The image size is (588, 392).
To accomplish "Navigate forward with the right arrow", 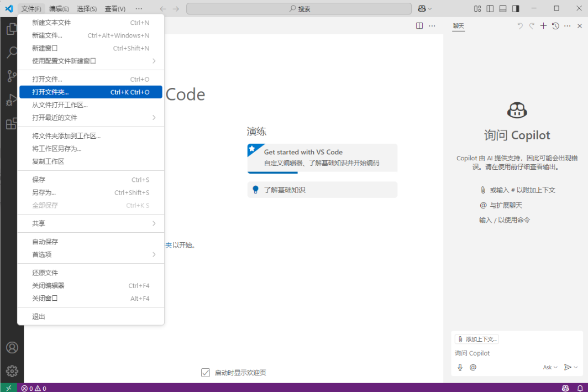I will point(176,9).
